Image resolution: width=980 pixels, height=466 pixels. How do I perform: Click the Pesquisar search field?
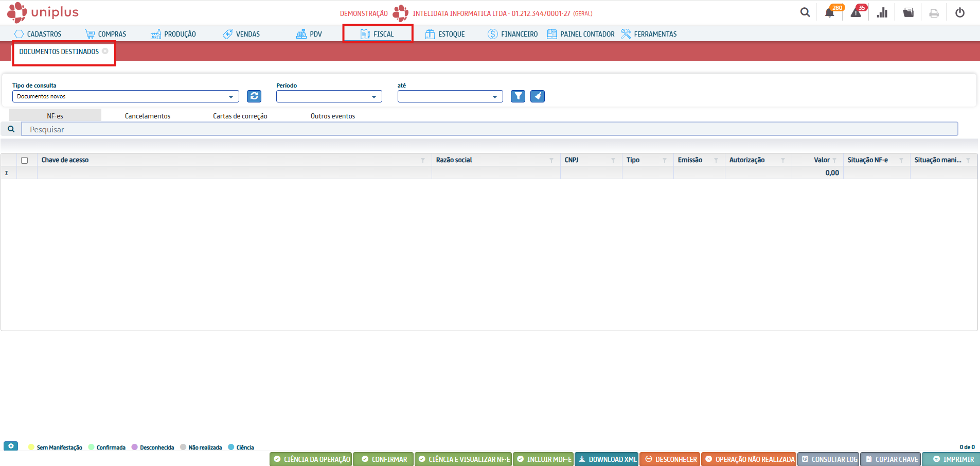[489, 129]
